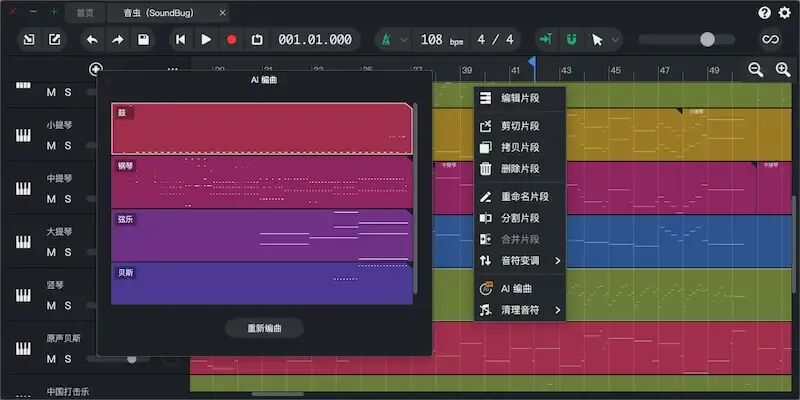This screenshot has height=400, width=800.
Task: Zoom out the timeline
Action: coord(756,69)
